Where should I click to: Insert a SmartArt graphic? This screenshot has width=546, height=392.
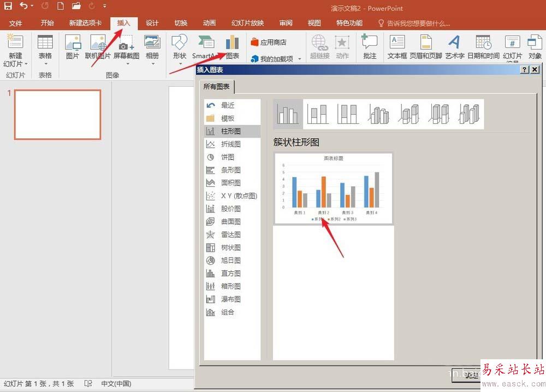point(205,47)
